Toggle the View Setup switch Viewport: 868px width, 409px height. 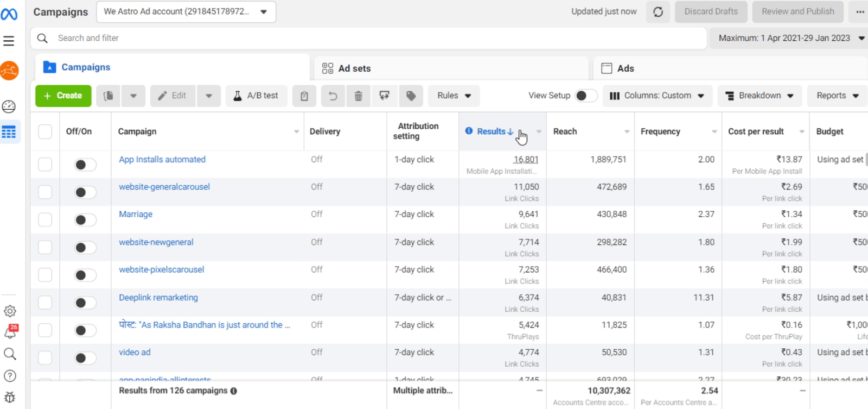point(585,96)
